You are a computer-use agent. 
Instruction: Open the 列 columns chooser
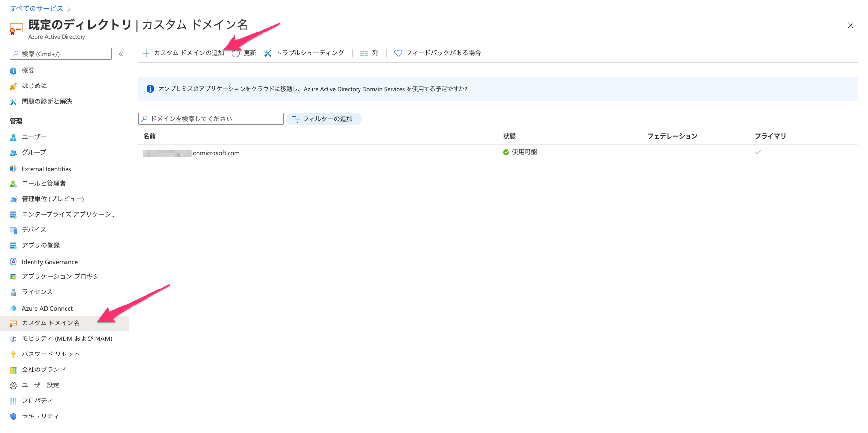tap(369, 53)
